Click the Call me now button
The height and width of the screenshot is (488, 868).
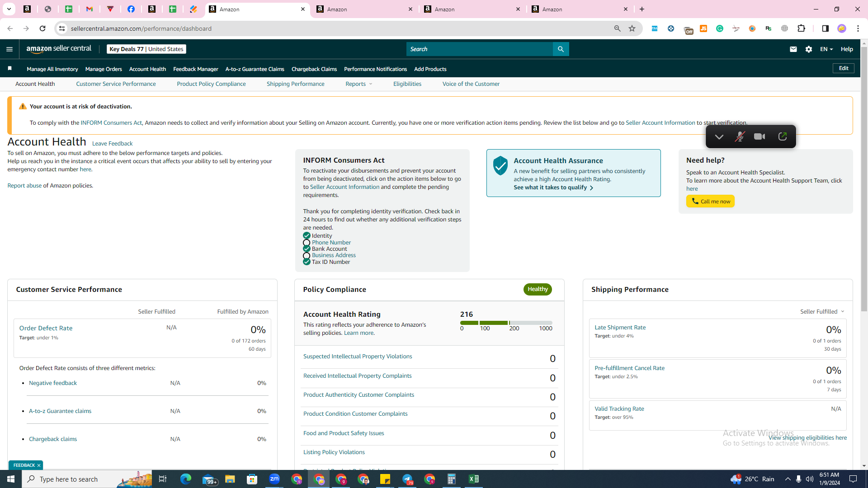click(710, 201)
